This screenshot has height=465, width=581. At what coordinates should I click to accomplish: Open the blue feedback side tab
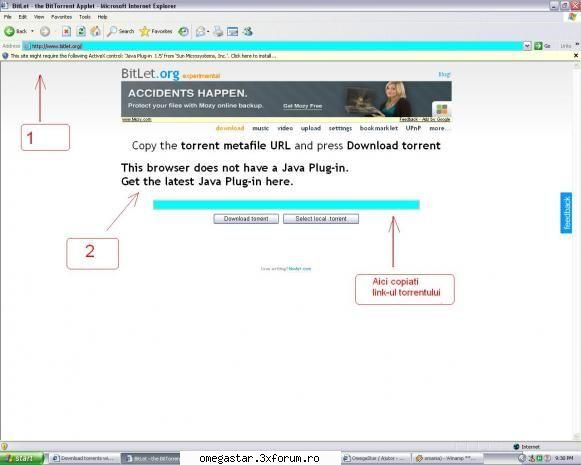[566, 213]
